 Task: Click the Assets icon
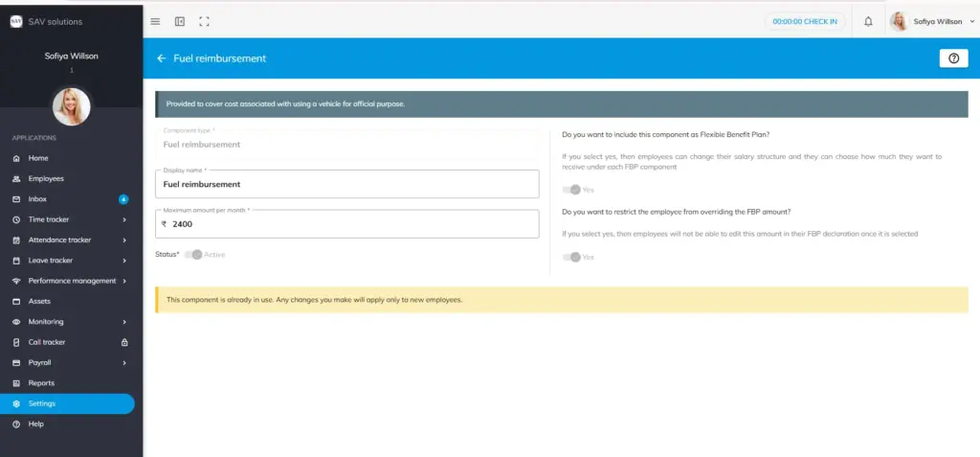[16, 302]
